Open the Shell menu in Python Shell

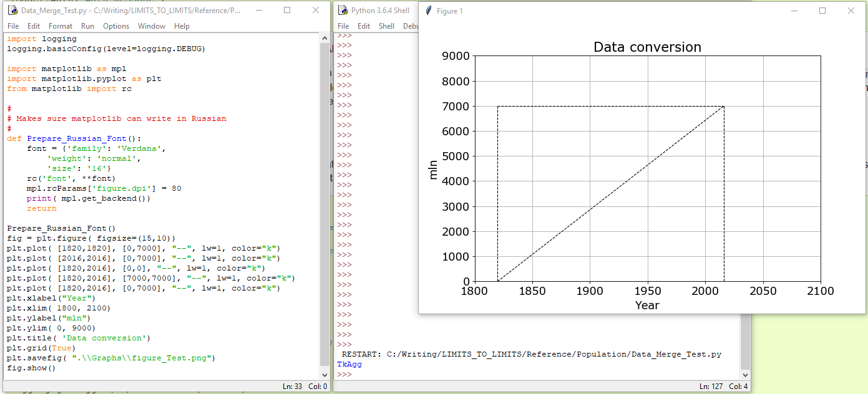[387, 26]
